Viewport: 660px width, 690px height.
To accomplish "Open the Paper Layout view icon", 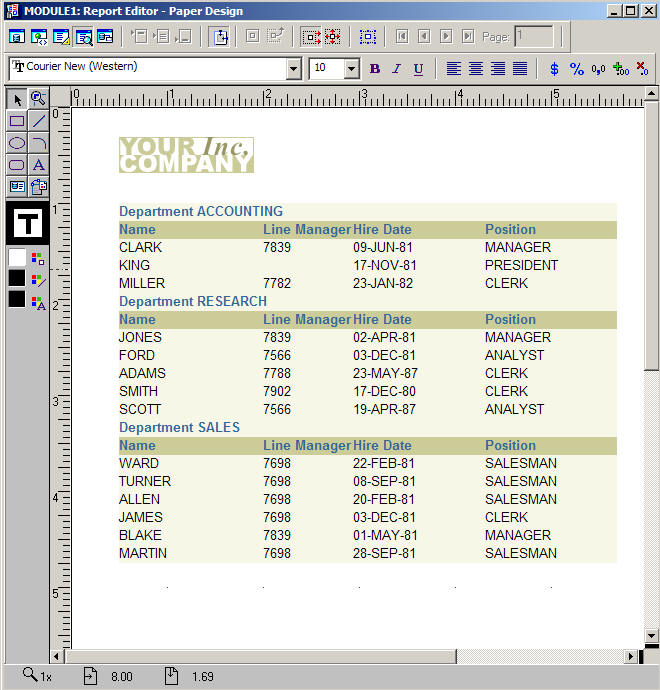I will pos(61,37).
